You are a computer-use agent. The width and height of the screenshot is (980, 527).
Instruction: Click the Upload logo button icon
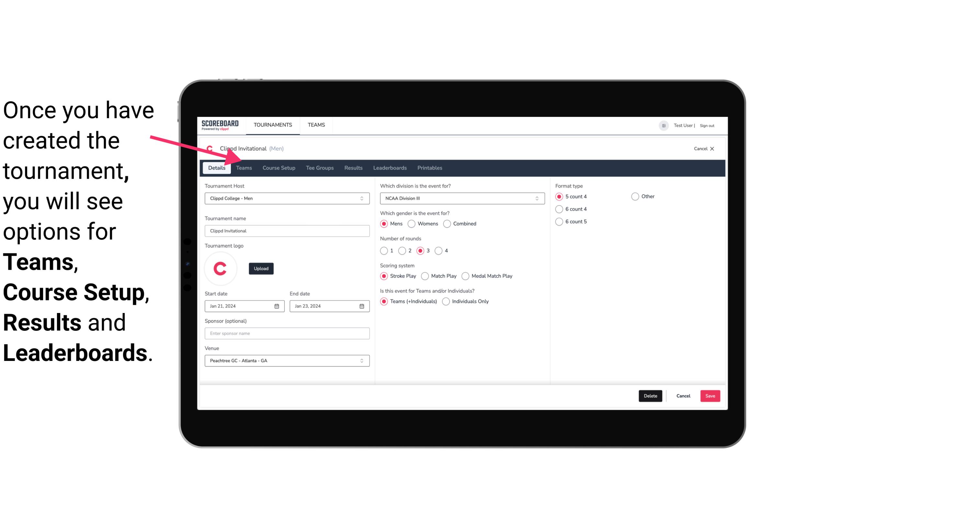coord(261,268)
